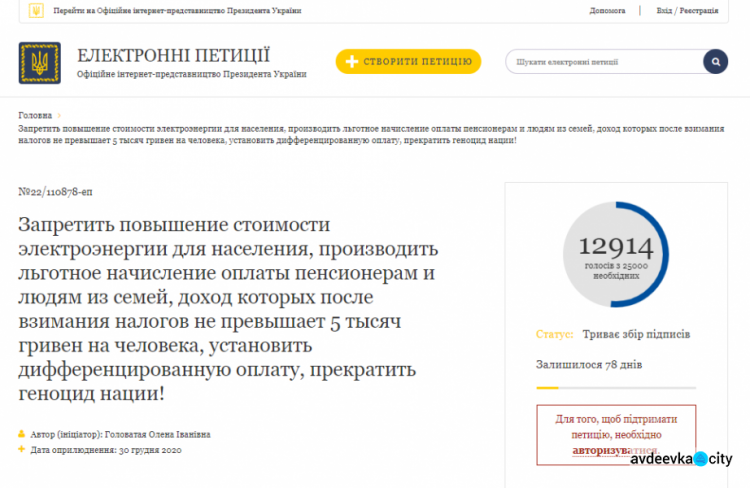
Task: Click the magnifier search button
Action: (x=715, y=62)
